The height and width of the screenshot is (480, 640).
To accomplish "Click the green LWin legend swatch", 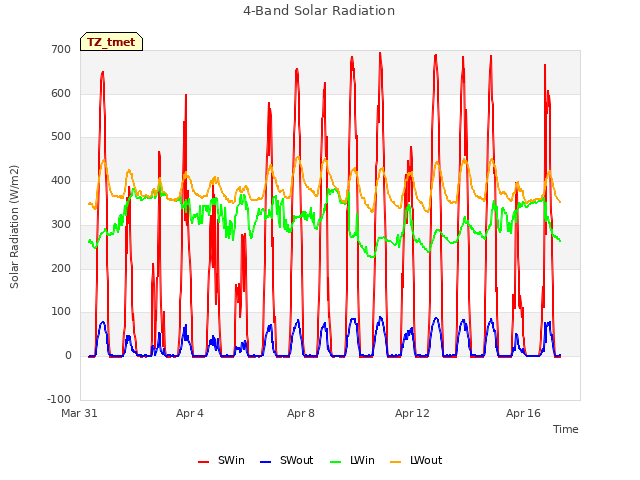I will point(335,462).
